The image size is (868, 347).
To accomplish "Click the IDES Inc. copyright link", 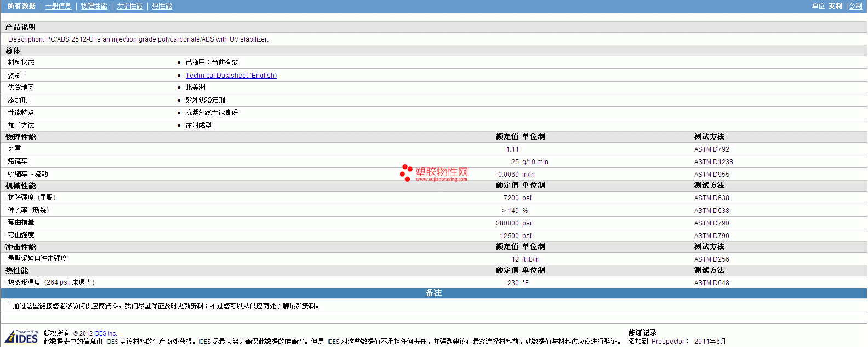I will [x=105, y=333].
